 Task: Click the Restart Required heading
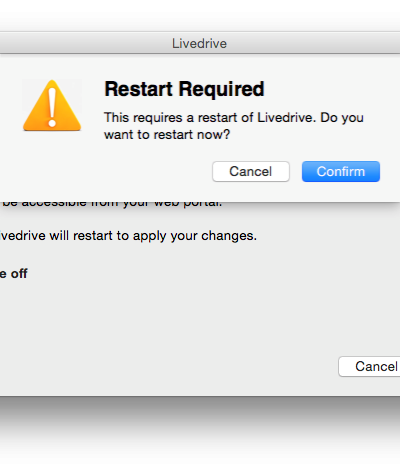click(x=184, y=89)
